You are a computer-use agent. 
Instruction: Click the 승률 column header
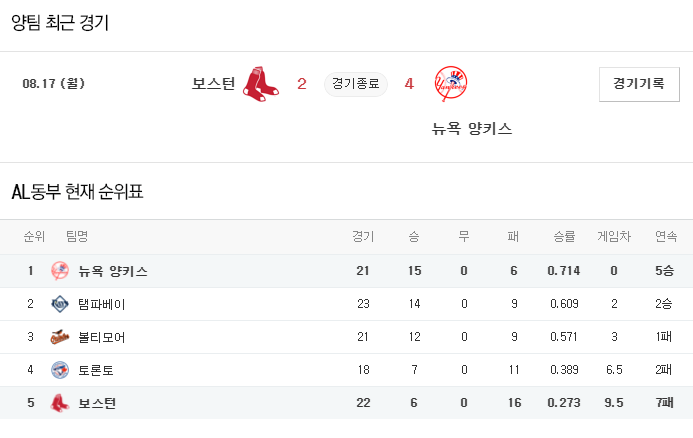(564, 237)
